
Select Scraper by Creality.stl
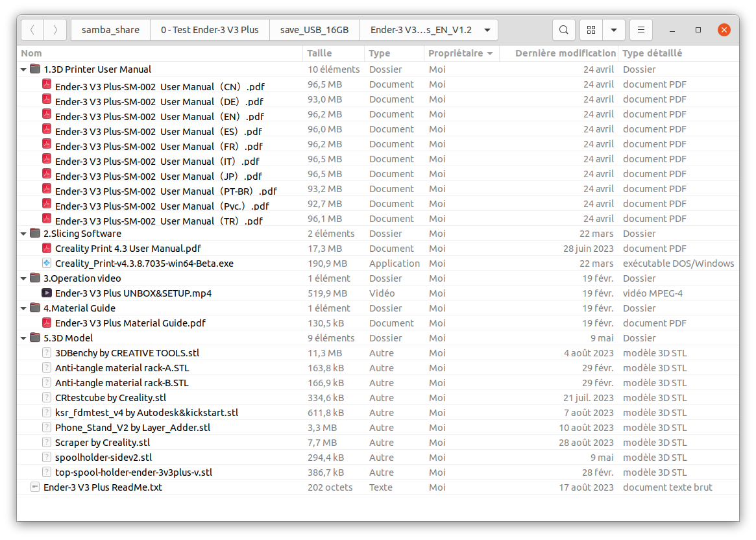click(103, 443)
